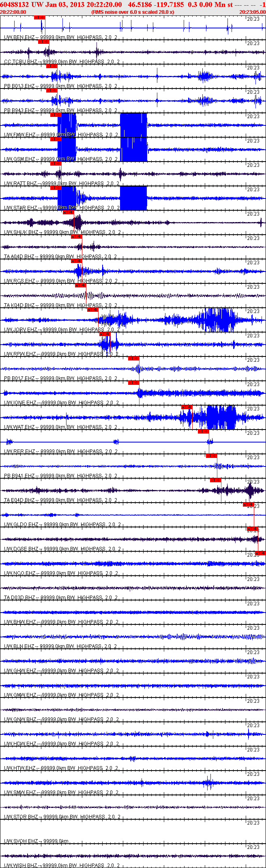Click the red pick flag on UW.JORV.EHZ trace
Screen dimensions: 266x868
coord(93,310)
